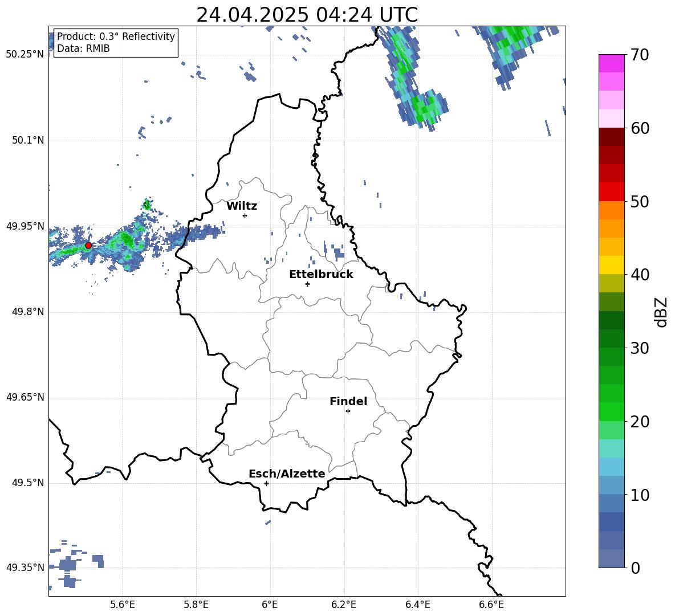Click the Wiltz cross marker
675x616 pixels.
[x=245, y=215]
